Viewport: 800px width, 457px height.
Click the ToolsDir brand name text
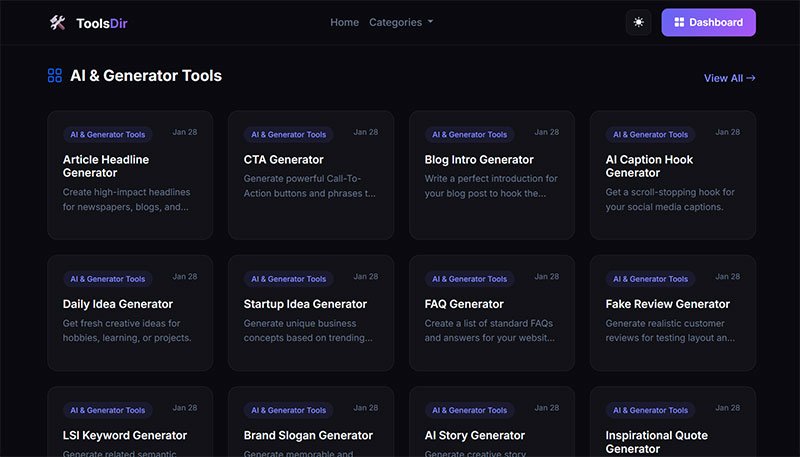pos(102,23)
